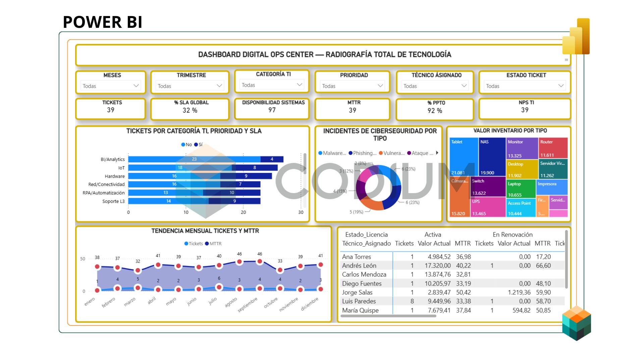The width and height of the screenshot is (644, 362).
Task: Click the Malware legend marker
Action: click(320, 153)
